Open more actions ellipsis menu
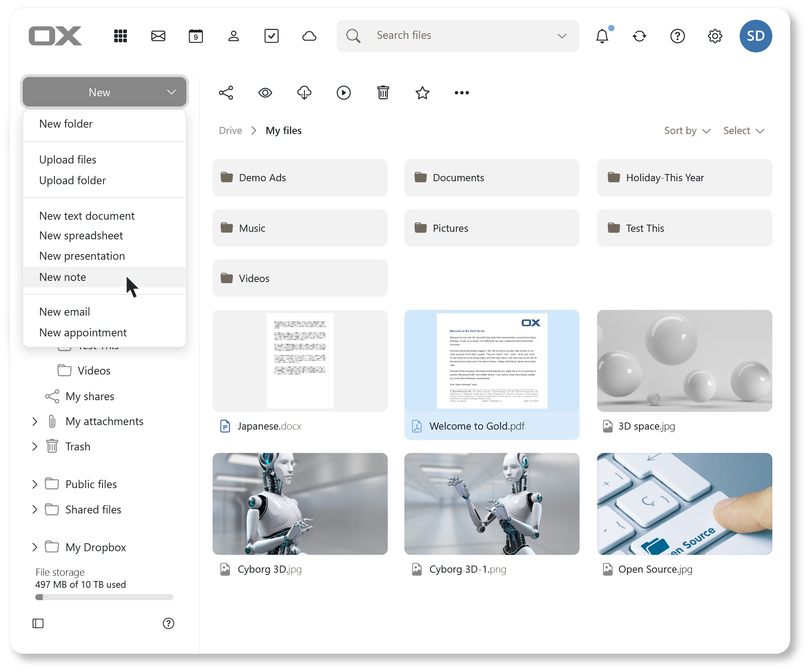The height and width of the screenshot is (672, 808). pos(462,93)
